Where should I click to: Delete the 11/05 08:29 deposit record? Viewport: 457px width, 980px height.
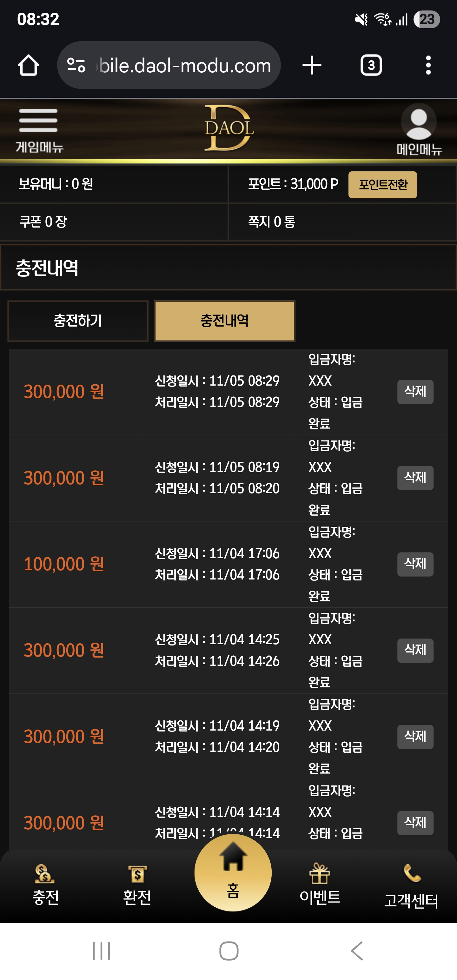coord(415,392)
